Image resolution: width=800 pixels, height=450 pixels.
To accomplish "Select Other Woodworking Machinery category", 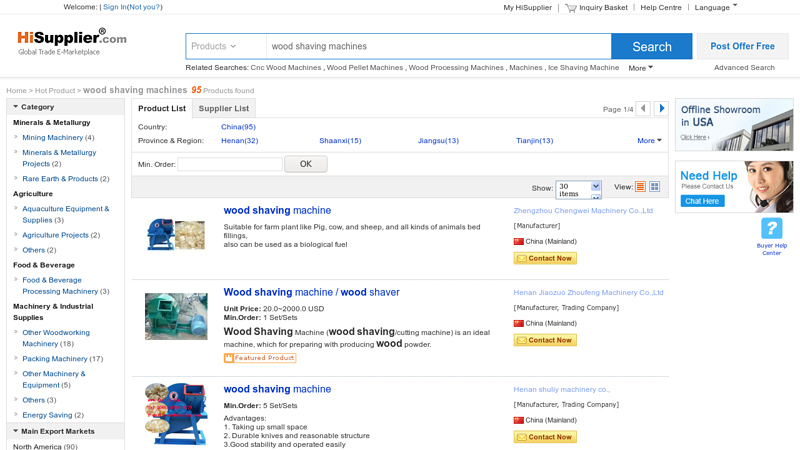I will 56,338.
